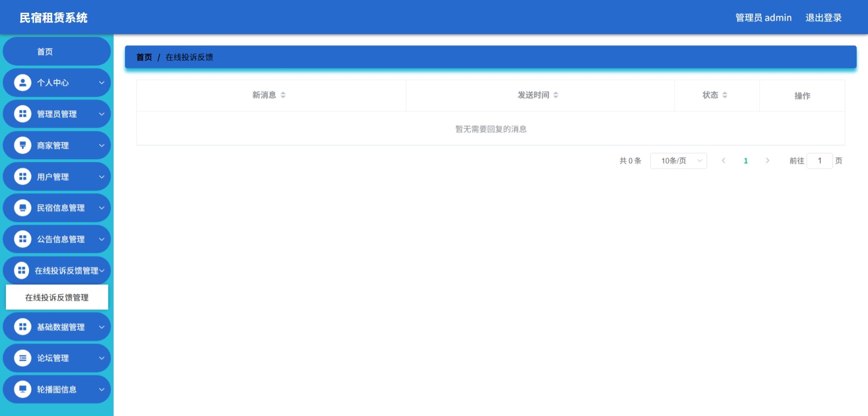Expand 轮播图信息 menu chevron
The height and width of the screenshot is (416, 868).
click(x=101, y=389)
